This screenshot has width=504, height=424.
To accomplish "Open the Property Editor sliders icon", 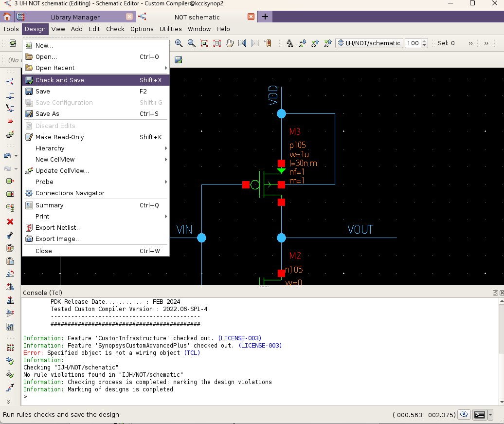I will pyautogui.click(x=10, y=327).
